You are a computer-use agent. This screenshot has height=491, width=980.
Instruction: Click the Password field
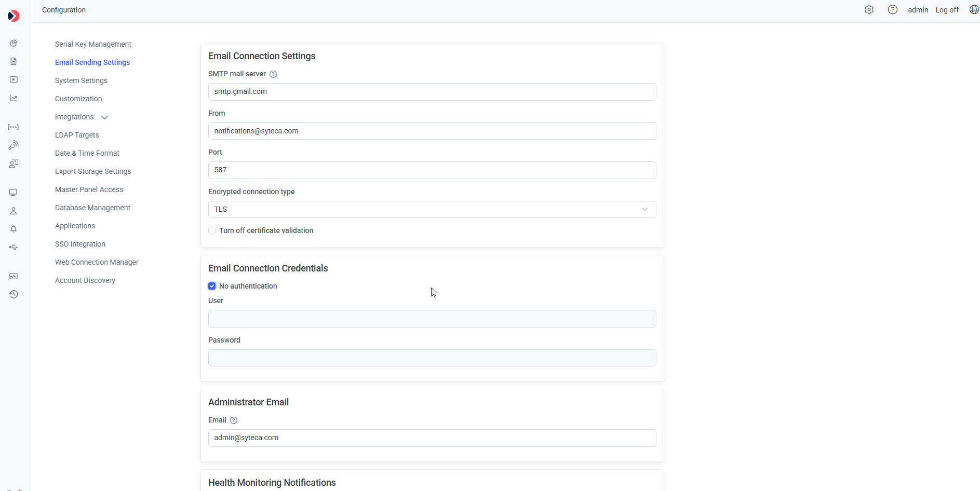click(432, 358)
